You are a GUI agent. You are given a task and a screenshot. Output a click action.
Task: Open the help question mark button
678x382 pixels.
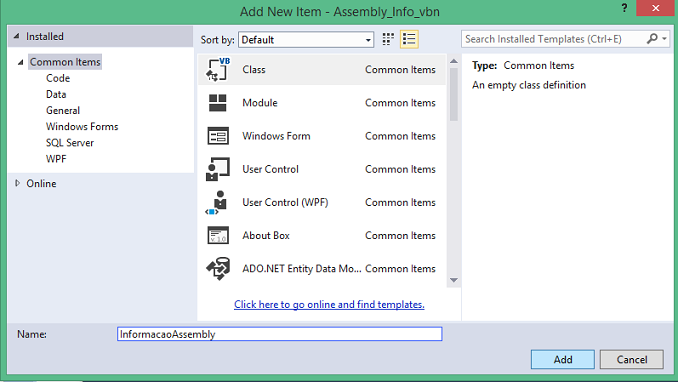coord(624,8)
